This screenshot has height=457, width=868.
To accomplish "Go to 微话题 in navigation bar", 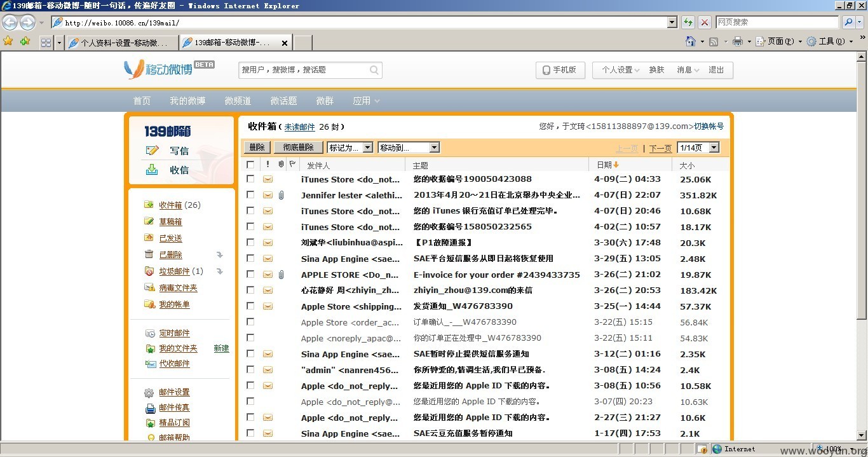I will click(x=283, y=101).
